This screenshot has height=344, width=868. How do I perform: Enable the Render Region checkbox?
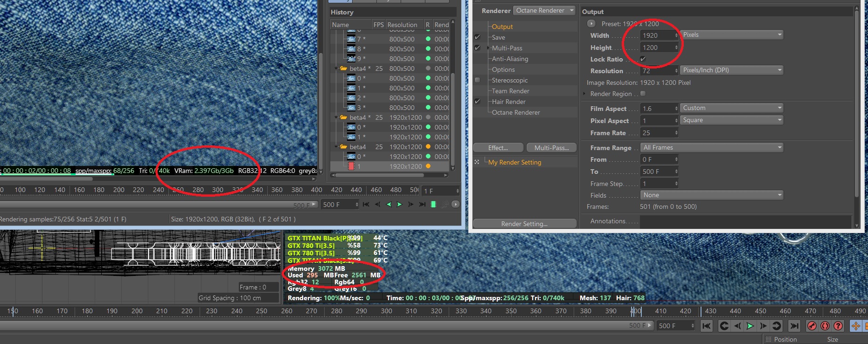(x=643, y=94)
